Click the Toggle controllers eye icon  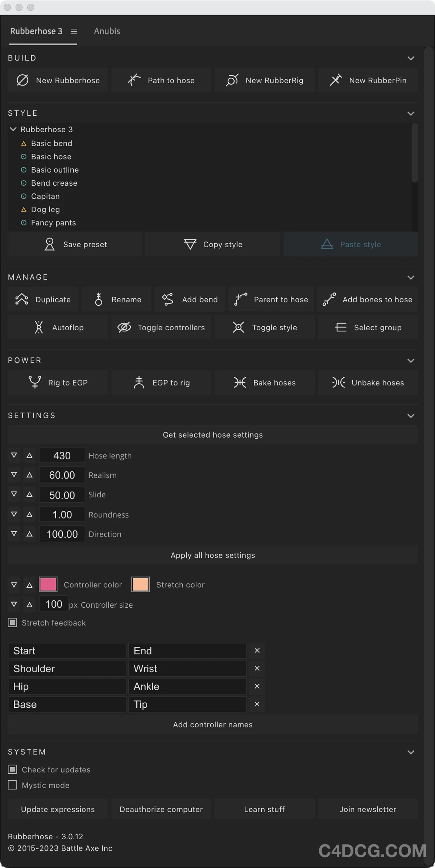click(x=124, y=327)
